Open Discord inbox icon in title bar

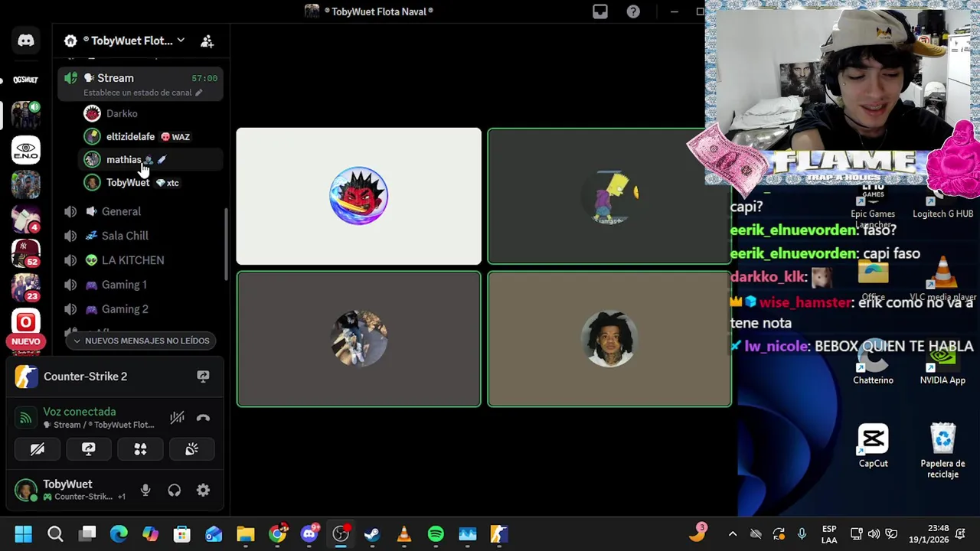600,11
